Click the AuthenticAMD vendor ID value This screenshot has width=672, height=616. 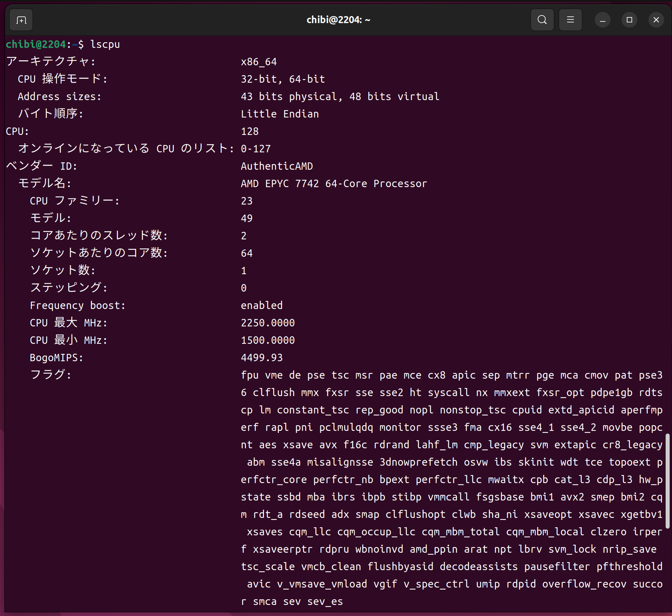(277, 166)
